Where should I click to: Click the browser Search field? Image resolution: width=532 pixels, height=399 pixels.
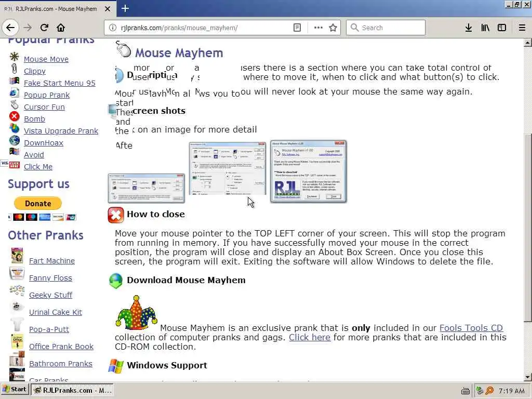tap(385, 28)
